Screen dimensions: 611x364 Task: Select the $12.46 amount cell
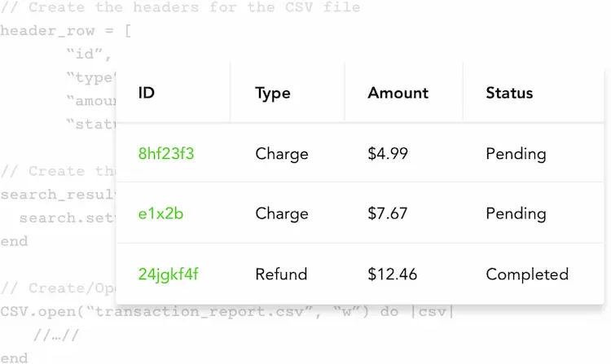392,274
